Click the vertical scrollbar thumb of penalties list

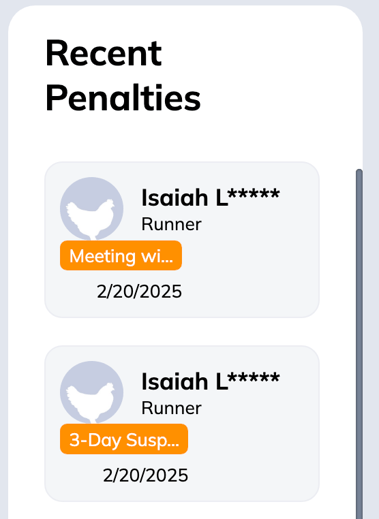pyautogui.click(x=359, y=343)
